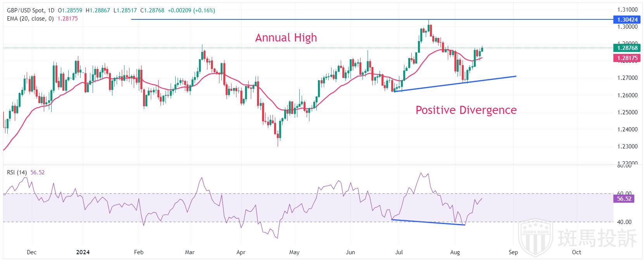
Task: Select the "Annual High" text annotation
Action: 286,38
